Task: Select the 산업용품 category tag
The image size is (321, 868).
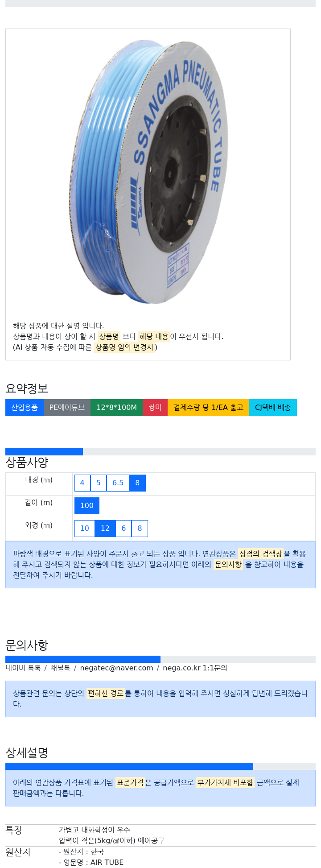Action: click(x=25, y=408)
